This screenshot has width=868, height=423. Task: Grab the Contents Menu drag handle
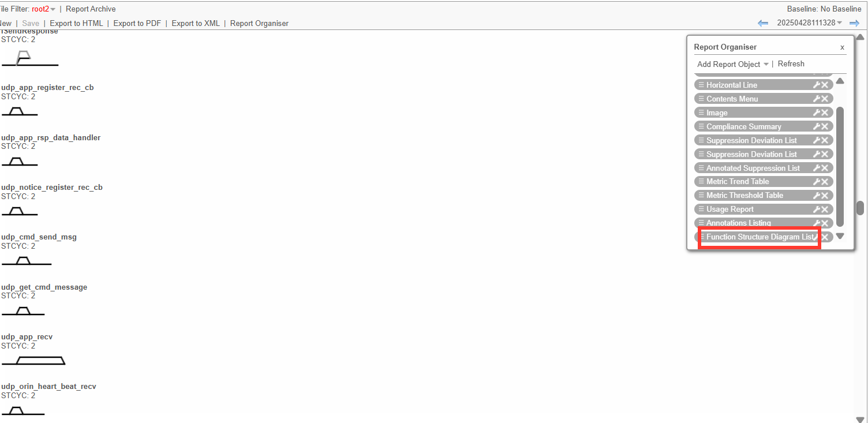pyautogui.click(x=701, y=99)
